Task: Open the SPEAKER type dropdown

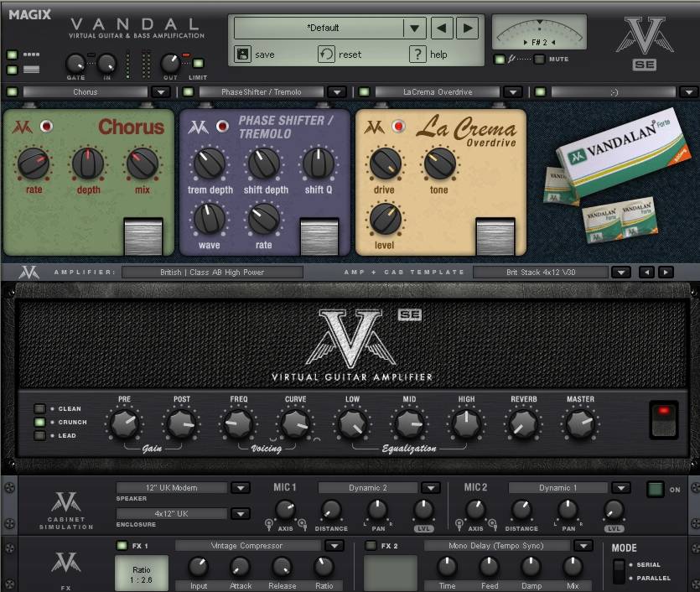Action: click(240, 488)
